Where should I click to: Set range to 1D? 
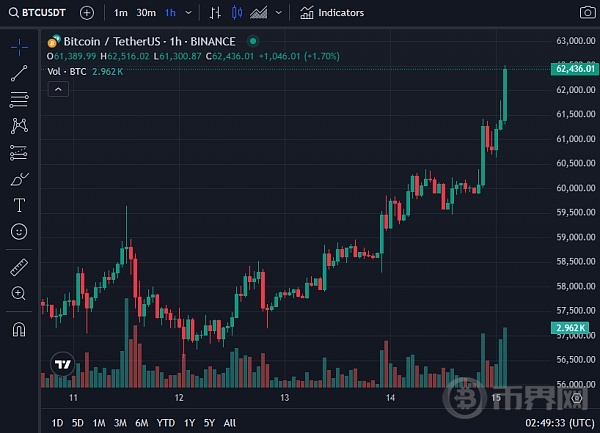(x=57, y=423)
